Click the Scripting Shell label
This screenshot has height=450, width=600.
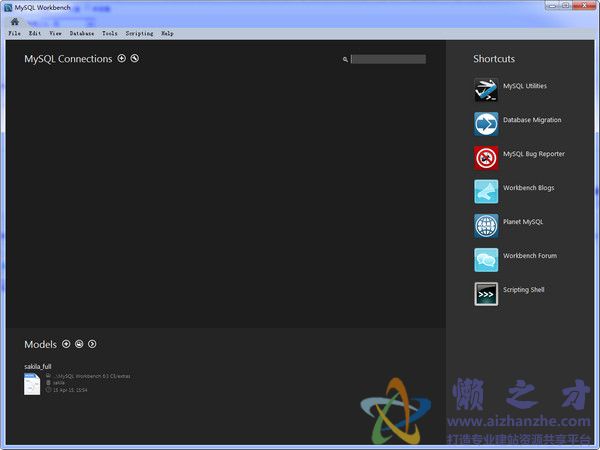(x=523, y=290)
